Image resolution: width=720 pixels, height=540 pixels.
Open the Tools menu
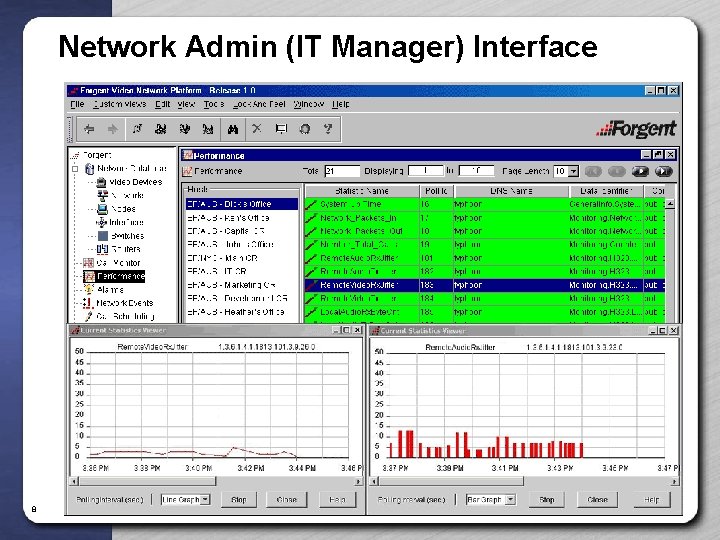pyautogui.click(x=214, y=104)
